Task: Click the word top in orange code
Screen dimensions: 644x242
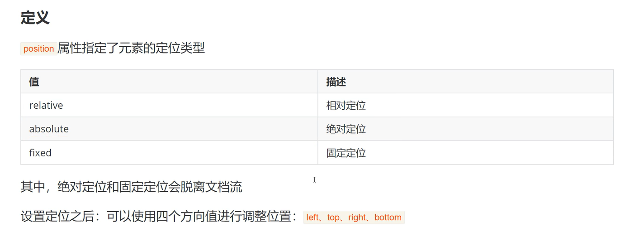Action: coord(333,218)
